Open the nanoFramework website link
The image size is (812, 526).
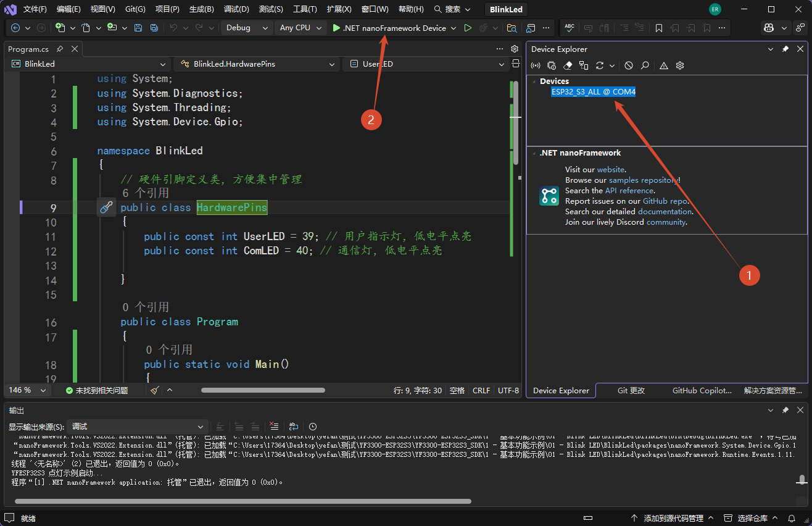(x=611, y=170)
